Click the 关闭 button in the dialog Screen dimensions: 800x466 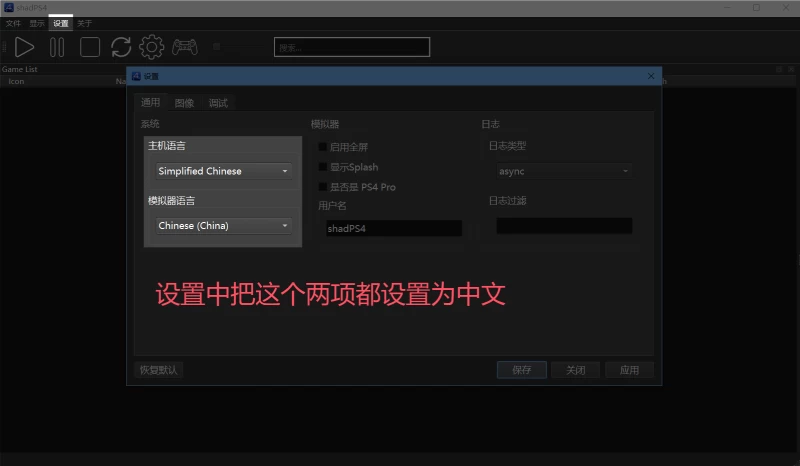[576, 370]
